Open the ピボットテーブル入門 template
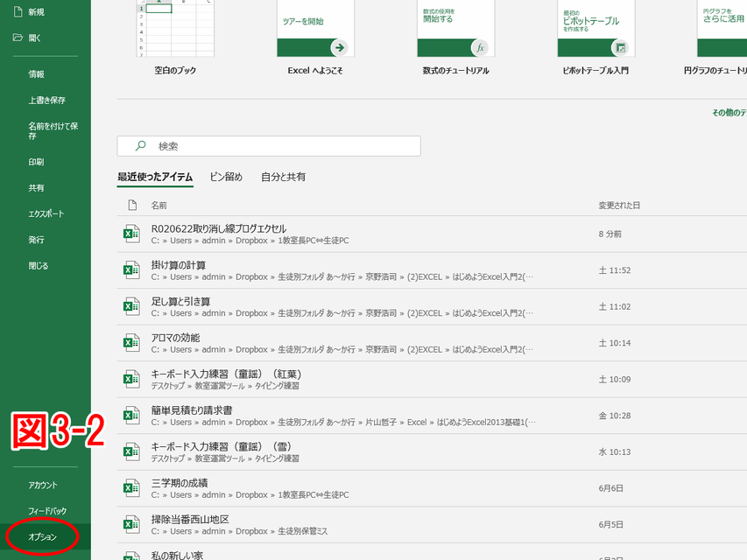The image size is (747, 560). point(596,29)
